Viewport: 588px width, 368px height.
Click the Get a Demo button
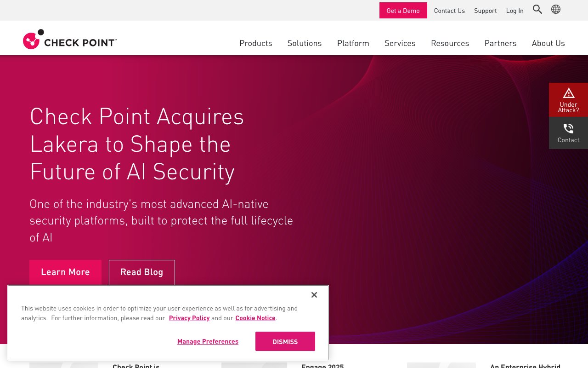pos(403,10)
